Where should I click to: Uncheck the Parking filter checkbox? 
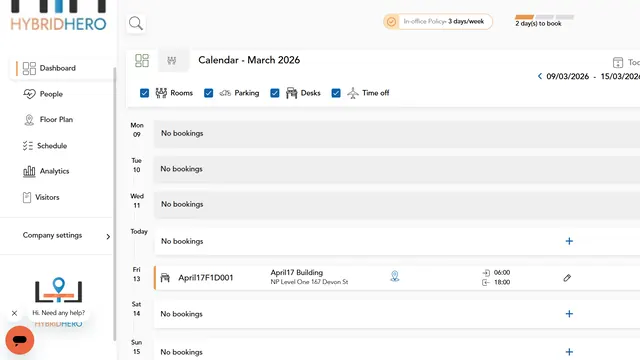click(x=209, y=93)
